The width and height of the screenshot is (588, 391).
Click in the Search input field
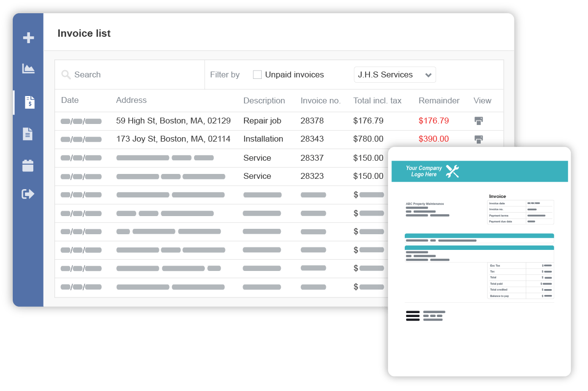pos(132,75)
